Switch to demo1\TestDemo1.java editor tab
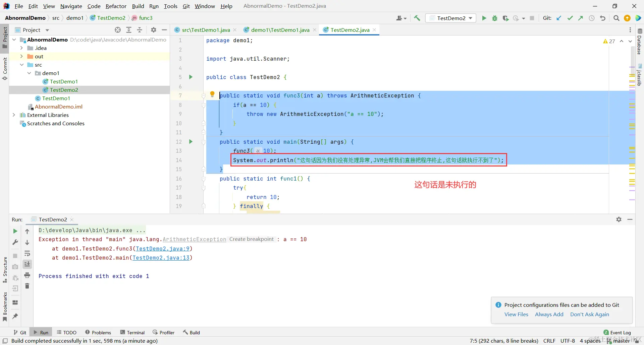The height and width of the screenshot is (345, 644). [x=280, y=30]
